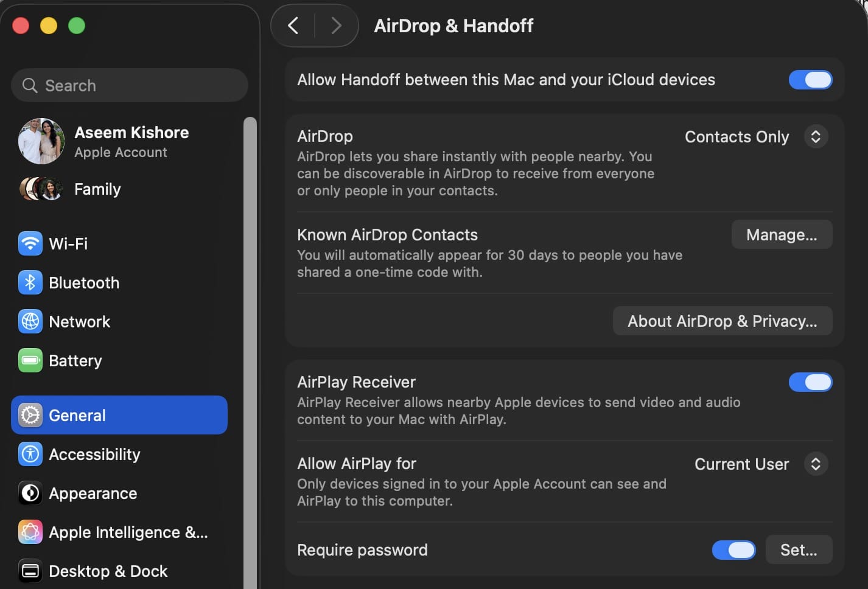Screen dimensions: 868x589
Task: Select Accessibility in the sidebar
Action: point(119,455)
